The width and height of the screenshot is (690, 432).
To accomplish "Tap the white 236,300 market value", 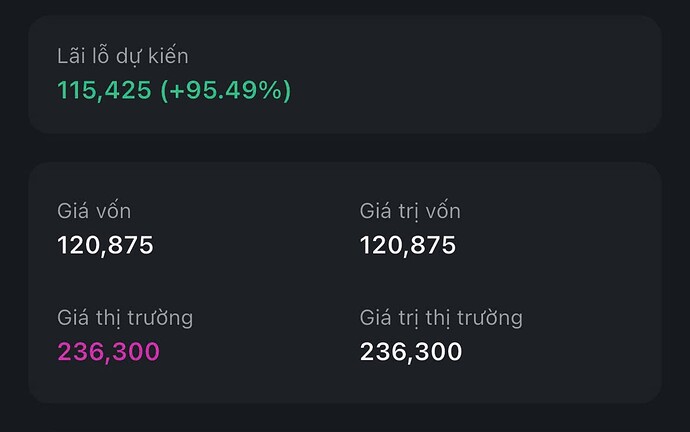I will 411,352.
